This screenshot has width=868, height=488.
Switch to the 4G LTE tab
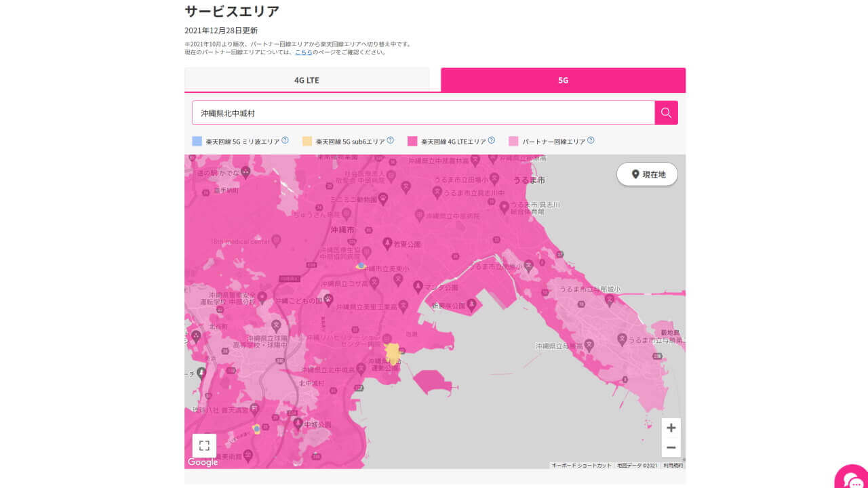coord(307,79)
